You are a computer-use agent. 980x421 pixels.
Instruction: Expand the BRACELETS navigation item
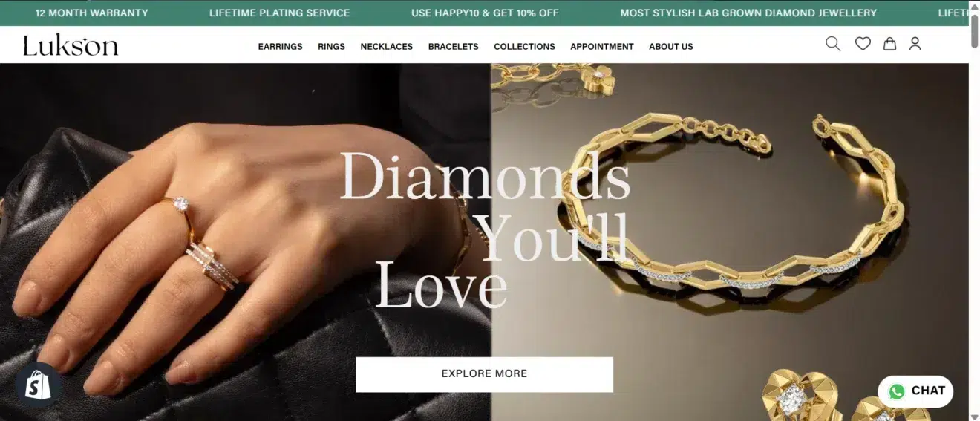(x=453, y=46)
